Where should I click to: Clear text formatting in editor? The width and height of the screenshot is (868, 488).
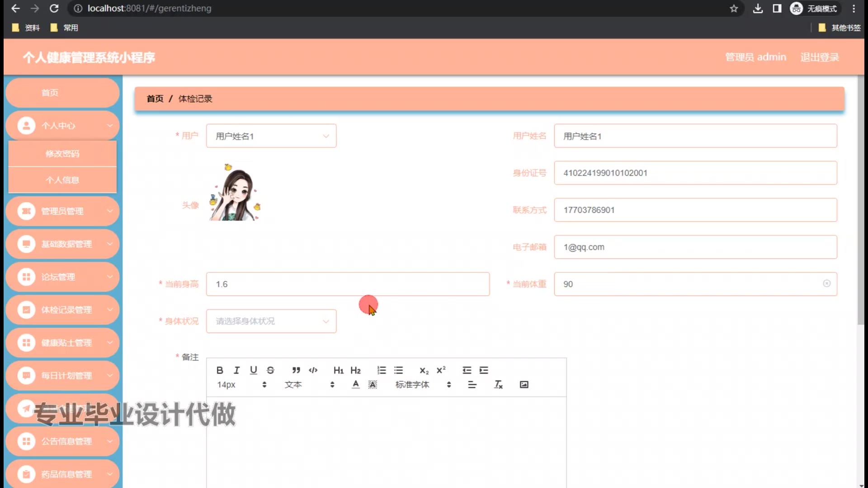[498, 385]
